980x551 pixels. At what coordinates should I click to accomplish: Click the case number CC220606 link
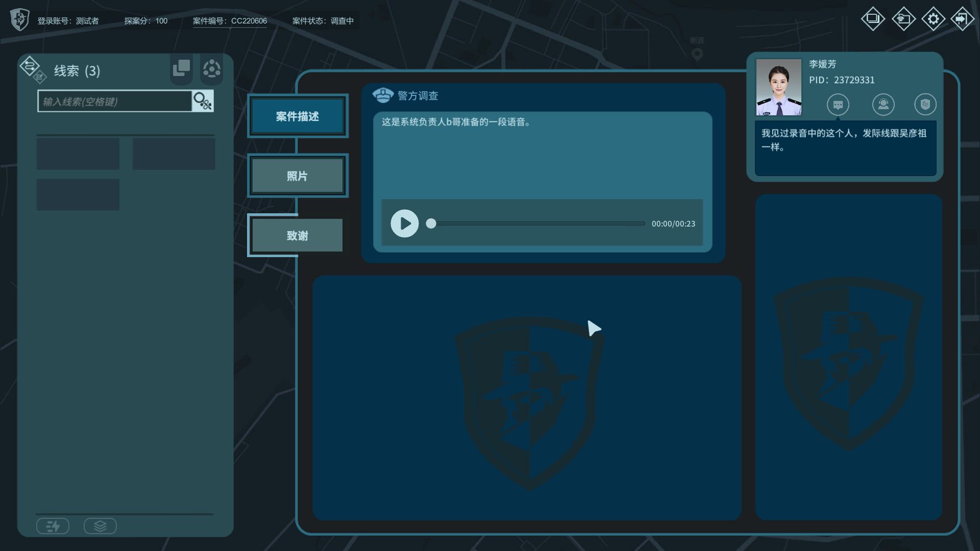[249, 21]
